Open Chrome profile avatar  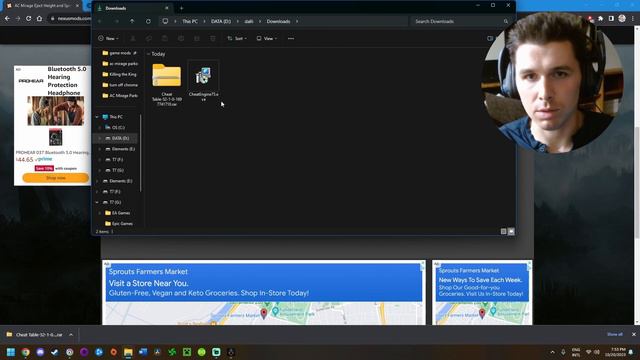(622, 18)
